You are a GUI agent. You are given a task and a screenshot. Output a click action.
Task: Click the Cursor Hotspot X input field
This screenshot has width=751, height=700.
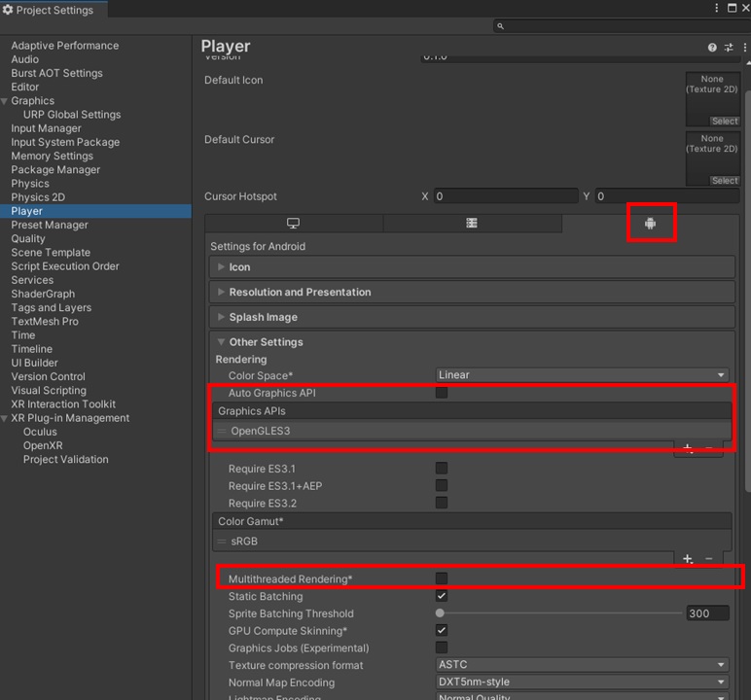coord(505,196)
